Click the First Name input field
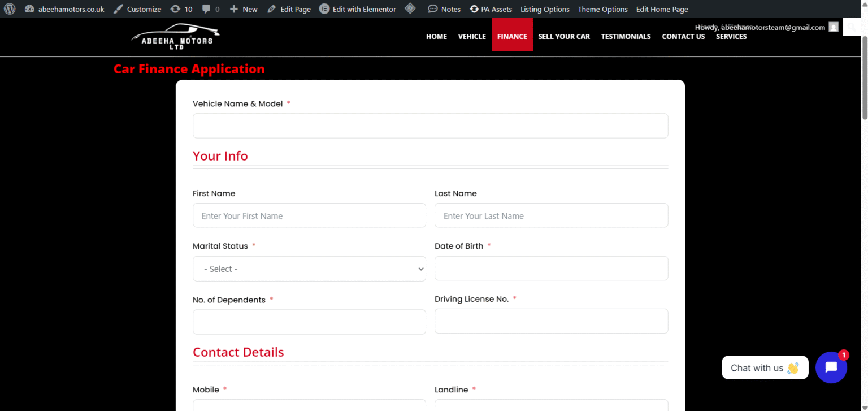This screenshot has height=411, width=868. point(309,215)
